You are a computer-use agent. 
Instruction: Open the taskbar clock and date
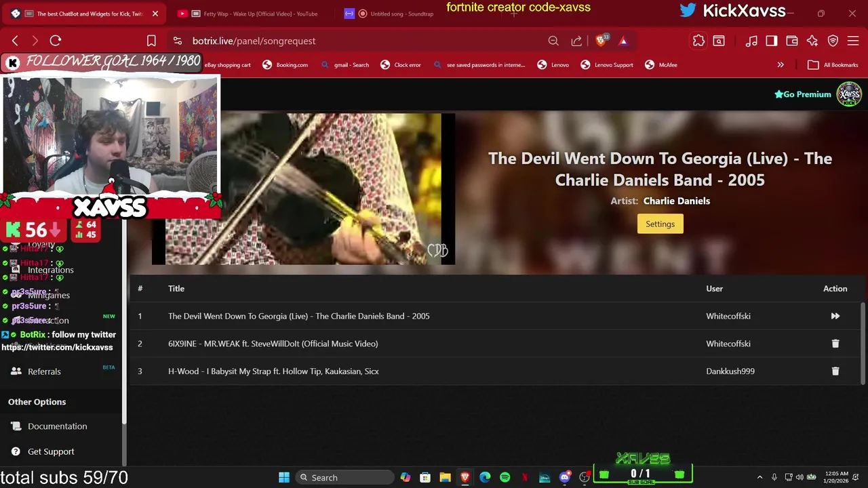[837, 477]
